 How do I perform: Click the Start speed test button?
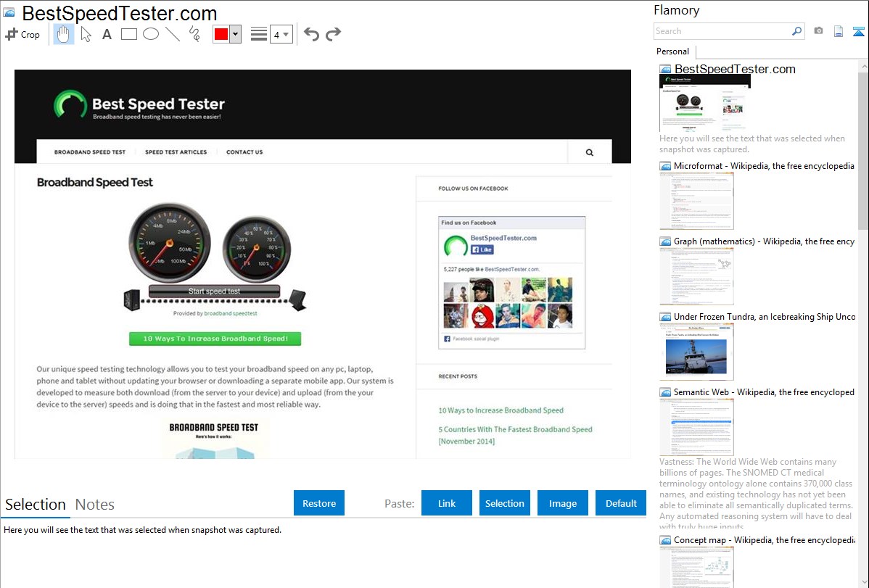click(x=214, y=291)
